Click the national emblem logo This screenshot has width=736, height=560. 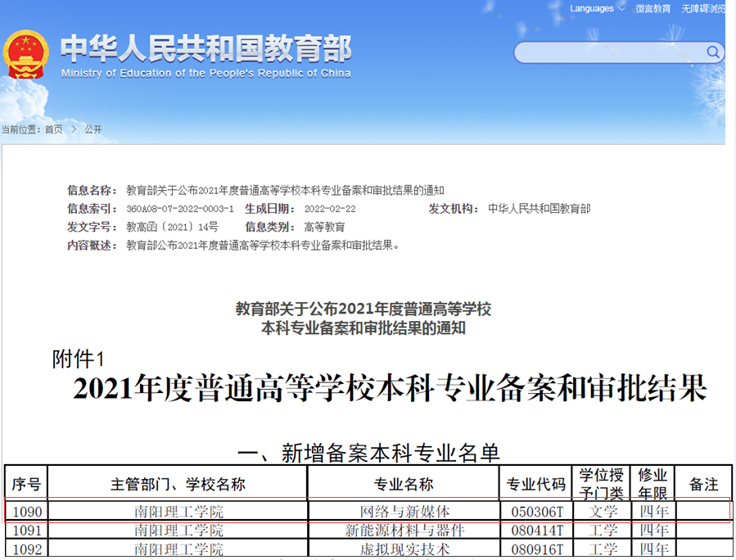(26, 54)
